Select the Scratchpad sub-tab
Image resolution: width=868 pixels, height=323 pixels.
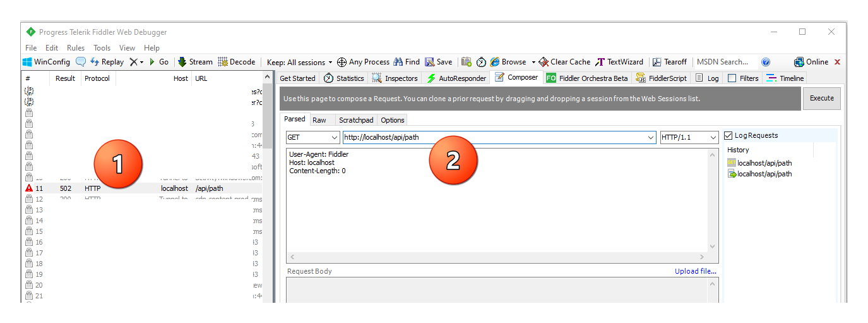(356, 120)
